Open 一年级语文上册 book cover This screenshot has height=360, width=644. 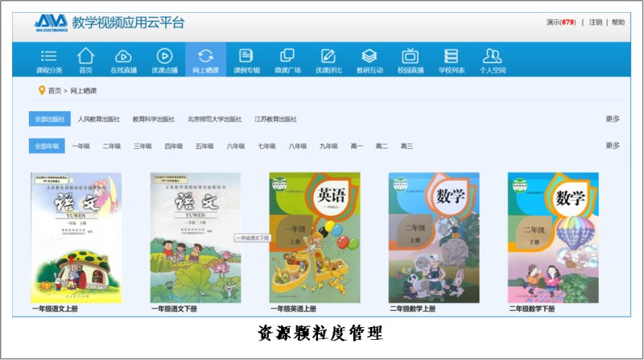(76, 238)
